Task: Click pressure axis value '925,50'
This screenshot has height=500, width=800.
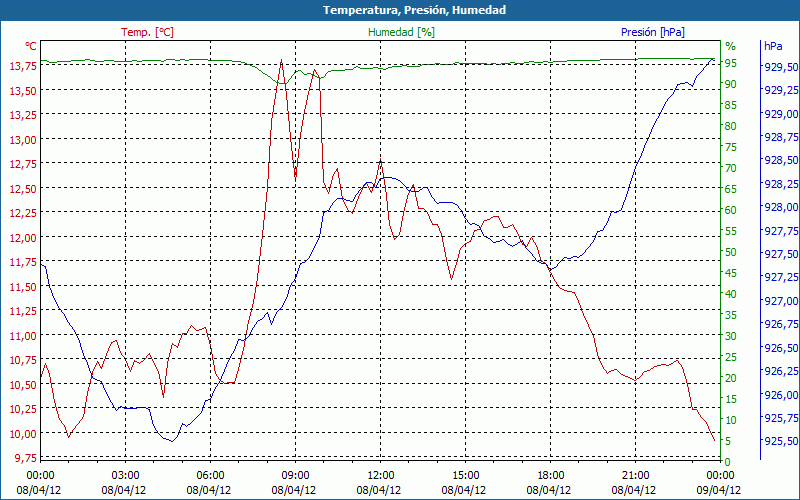Action: pyautogui.click(x=781, y=441)
